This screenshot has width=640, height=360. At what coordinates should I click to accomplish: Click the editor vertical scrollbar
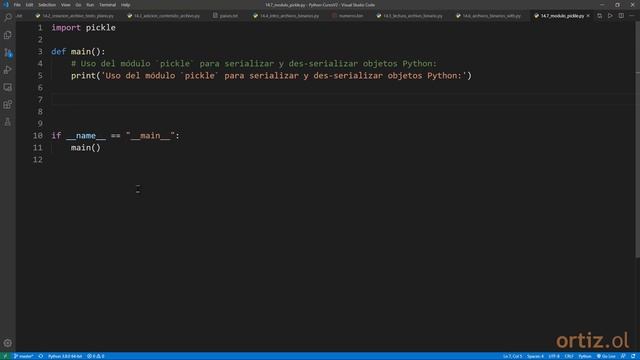(x=637, y=139)
